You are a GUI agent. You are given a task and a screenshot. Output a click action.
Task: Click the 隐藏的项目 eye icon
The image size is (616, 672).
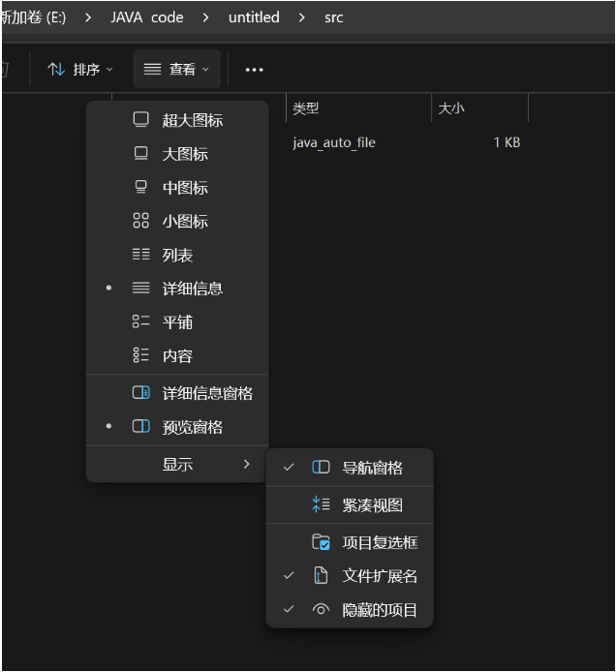[321, 609]
